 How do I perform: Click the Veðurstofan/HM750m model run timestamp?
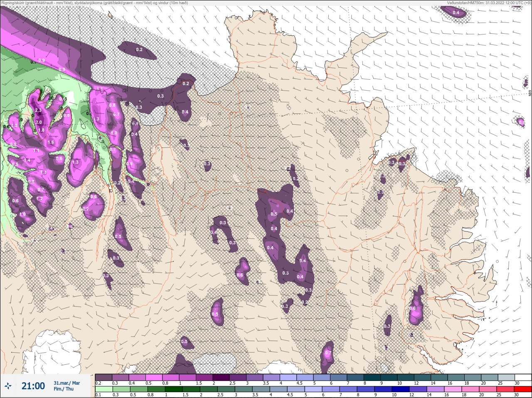[489, 2]
